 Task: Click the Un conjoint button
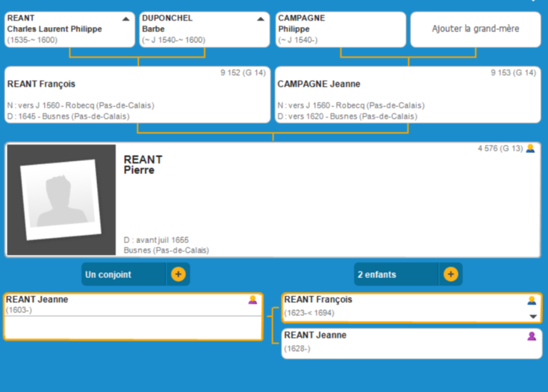123,274
